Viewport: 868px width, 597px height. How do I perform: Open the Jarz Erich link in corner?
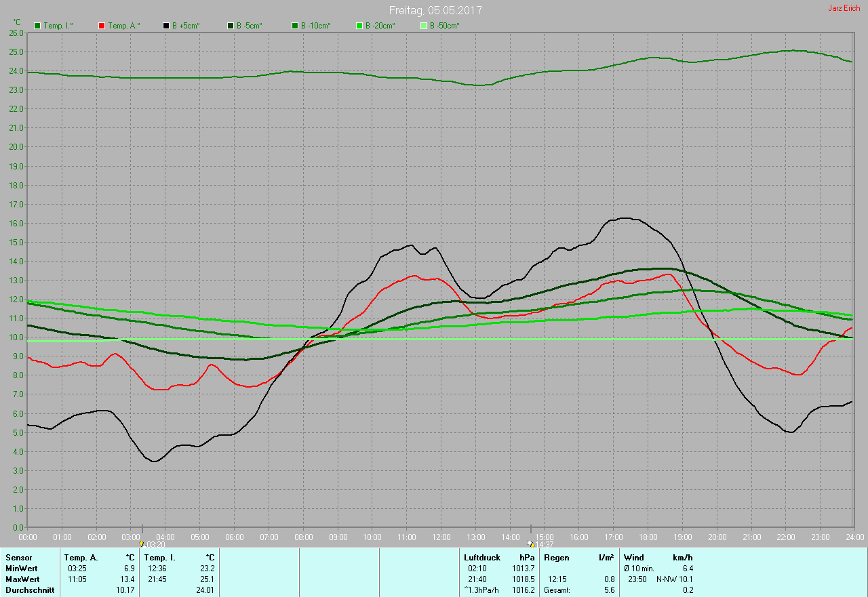(844, 8)
